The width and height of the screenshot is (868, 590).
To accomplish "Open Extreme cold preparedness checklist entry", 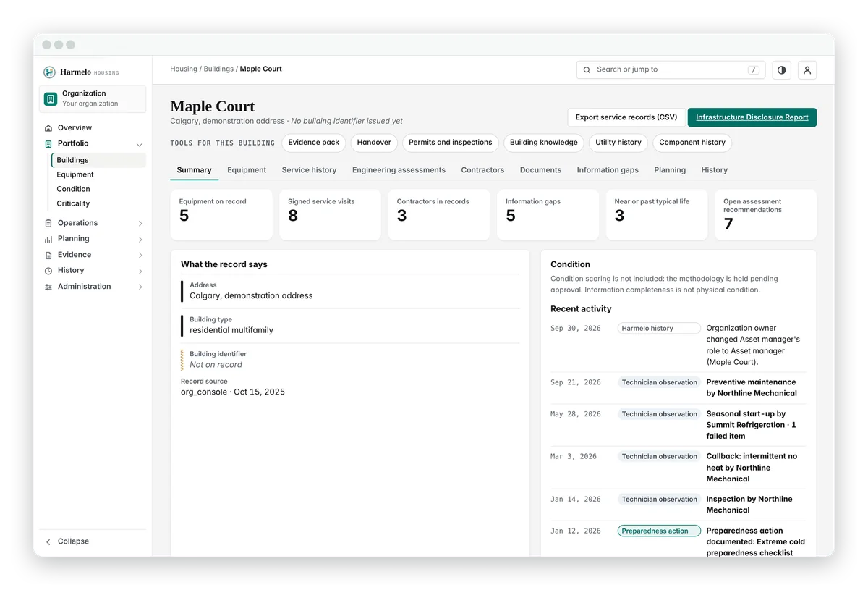I will coord(755,541).
